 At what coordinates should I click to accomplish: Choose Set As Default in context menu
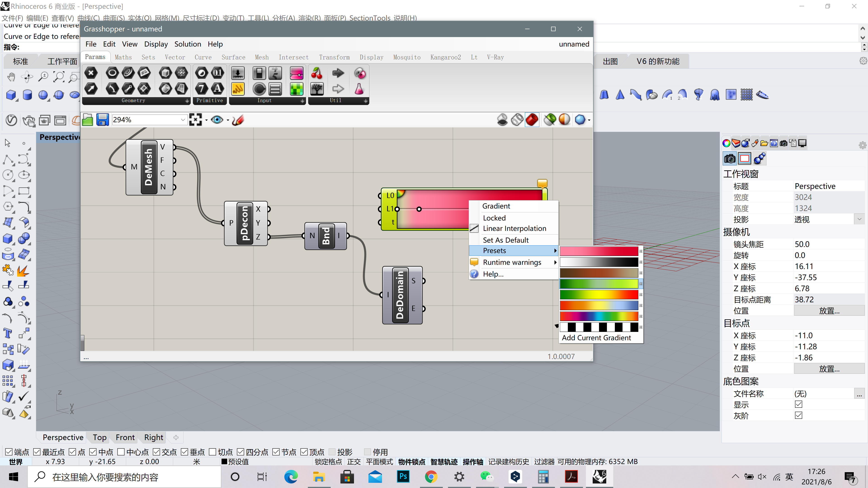click(506, 240)
